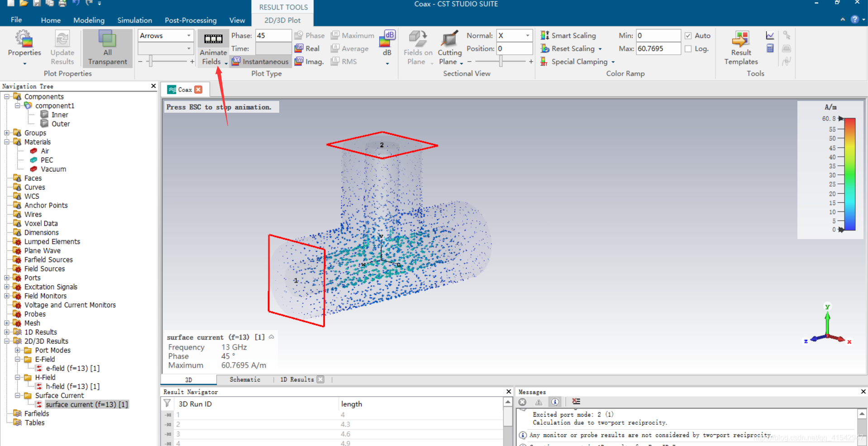
Task: Clear messages in the Messages panel
Action: [x=576, y=402]
